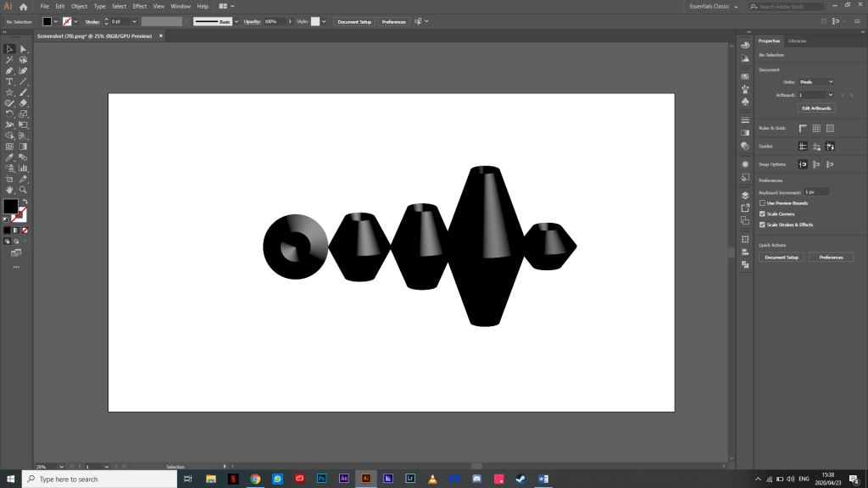Viewport: 868px width, 488px height.
Task: Click the Show Rulers icon
Action: coord(803,129)
